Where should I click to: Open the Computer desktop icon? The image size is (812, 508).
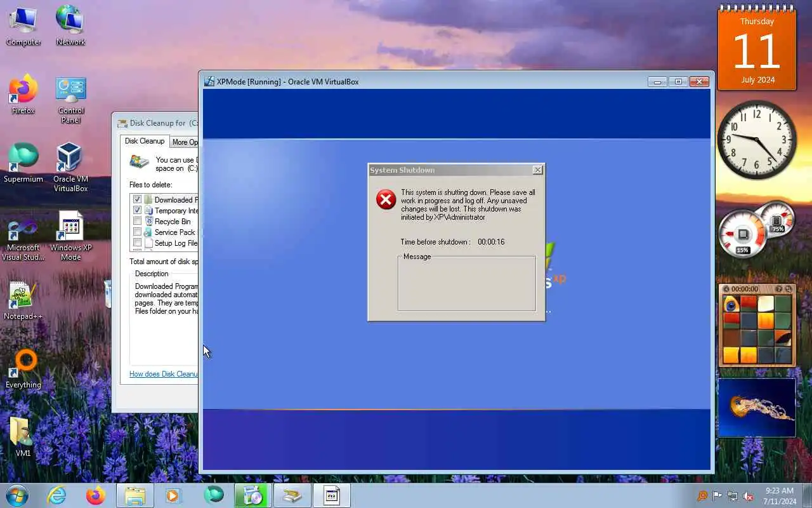tap(23, 25)
